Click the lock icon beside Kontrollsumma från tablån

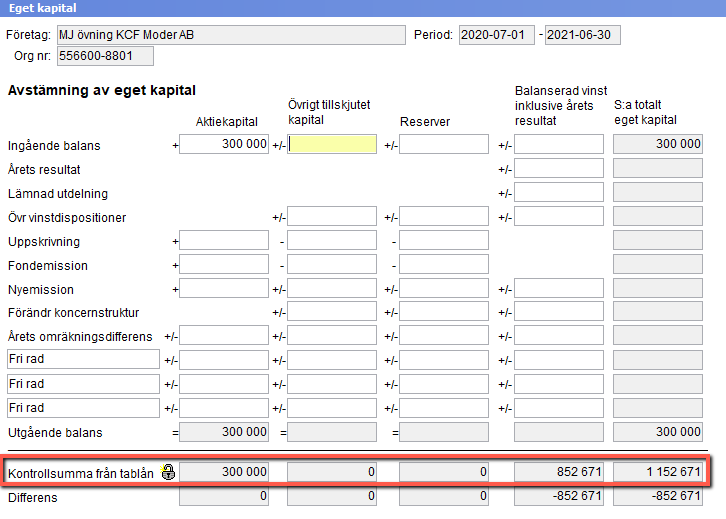(168, 472)
